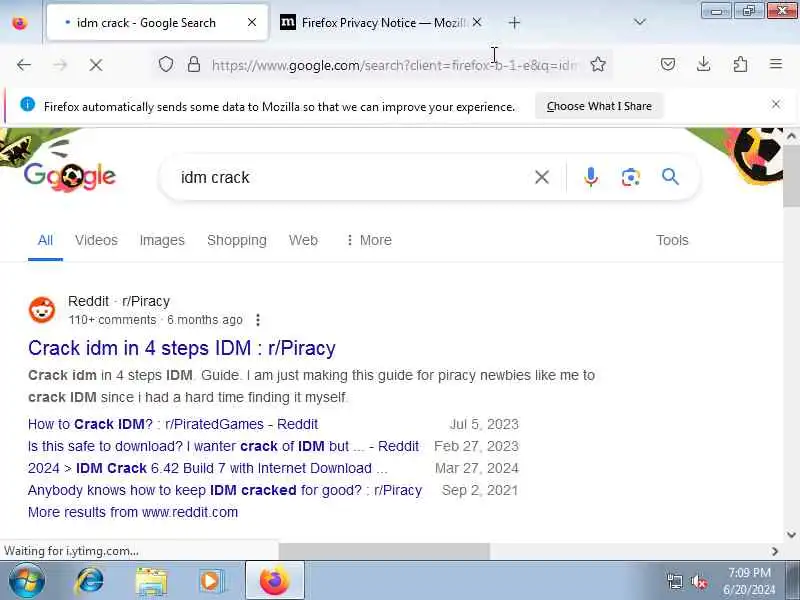
Task: Open three-dot menu beside Reddit result
Action: pos(258,320)
